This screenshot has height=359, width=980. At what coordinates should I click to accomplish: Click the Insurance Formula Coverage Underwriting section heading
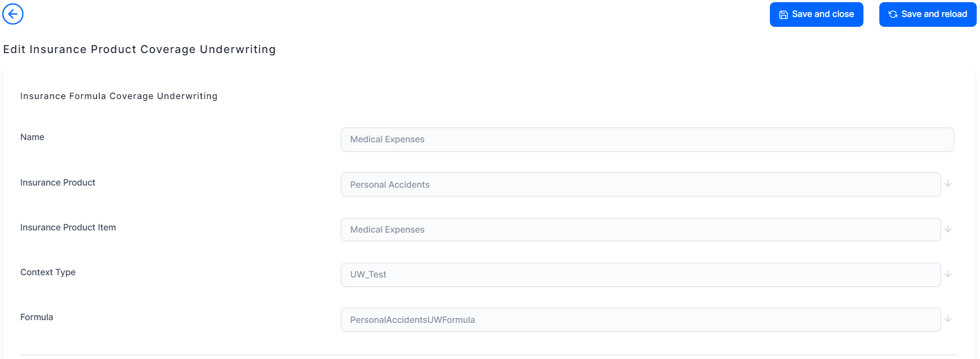pyautogui.click(x=119, y=96)
